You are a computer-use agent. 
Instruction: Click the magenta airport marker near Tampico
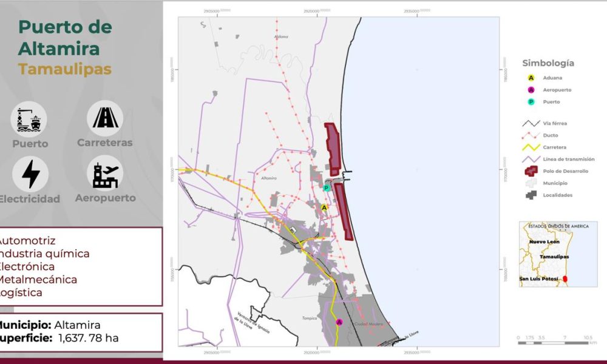[339, 322]
